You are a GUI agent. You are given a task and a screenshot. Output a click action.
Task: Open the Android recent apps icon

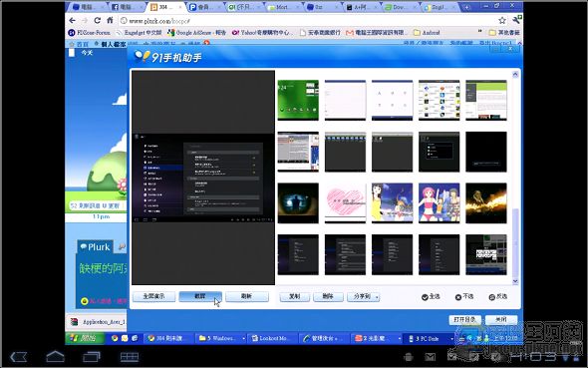(x=92, y=356)
